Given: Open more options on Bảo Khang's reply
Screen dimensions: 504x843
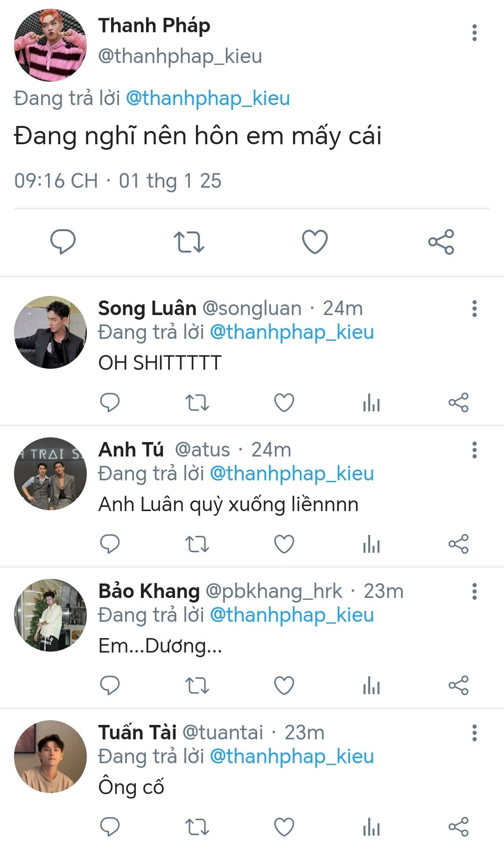Looking at the screenshot, I should 475,591.
